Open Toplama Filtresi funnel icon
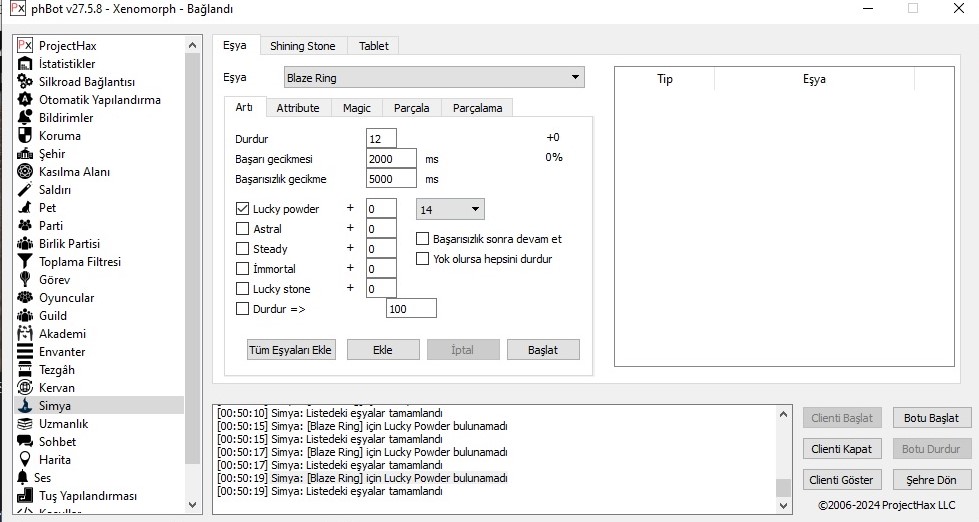 [x=25, y=261]
